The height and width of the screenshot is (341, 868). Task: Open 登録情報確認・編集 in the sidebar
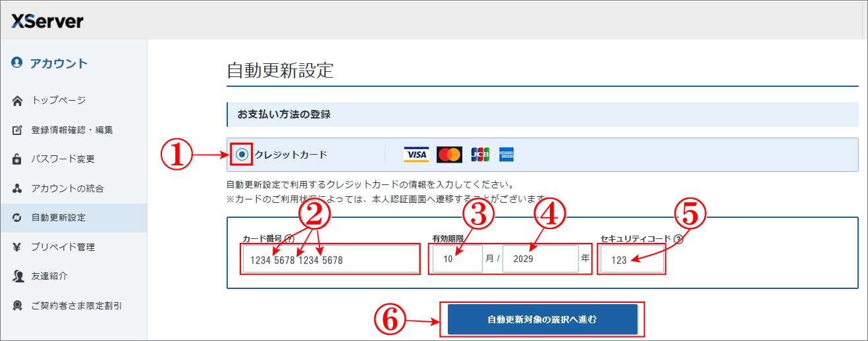click(x=73, y=130)
